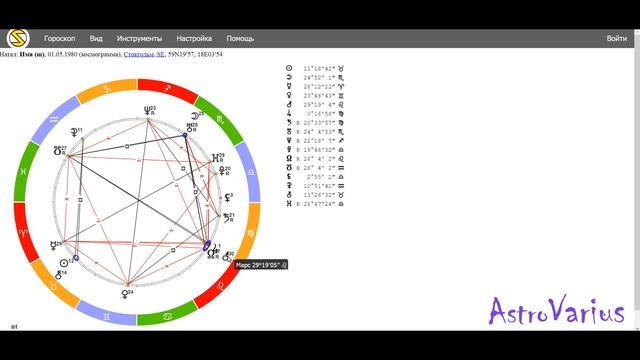Click Moon symbol in the positions list
The image size is (640, 360).
coord(289,77)
